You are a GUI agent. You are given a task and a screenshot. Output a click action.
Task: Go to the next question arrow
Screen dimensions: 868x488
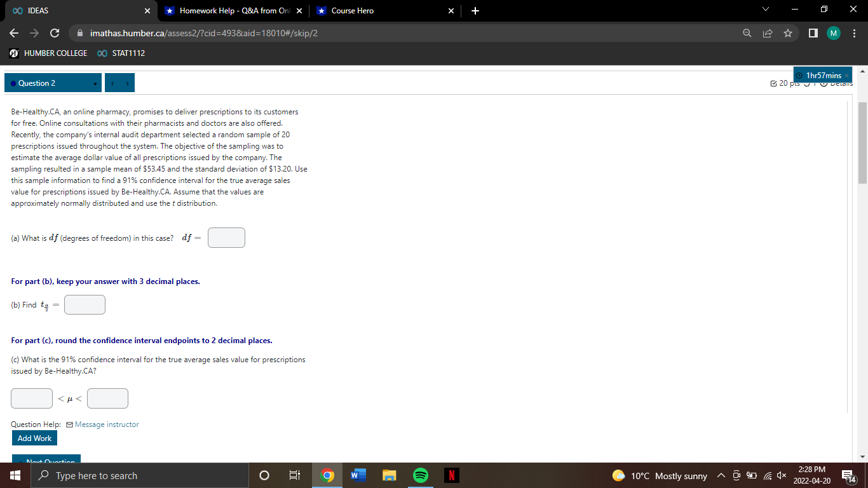pos(126,83)
